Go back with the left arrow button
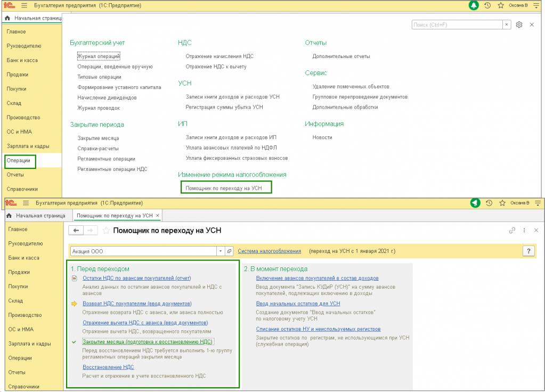This screenshot has height=392, width=545. [x=76, y=231]
